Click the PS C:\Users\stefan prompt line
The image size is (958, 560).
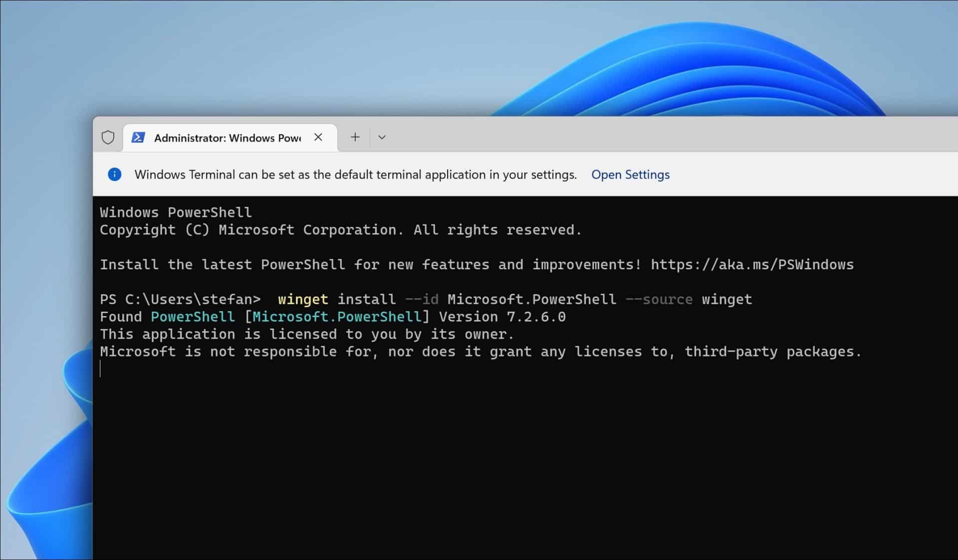tap(180, 299)
